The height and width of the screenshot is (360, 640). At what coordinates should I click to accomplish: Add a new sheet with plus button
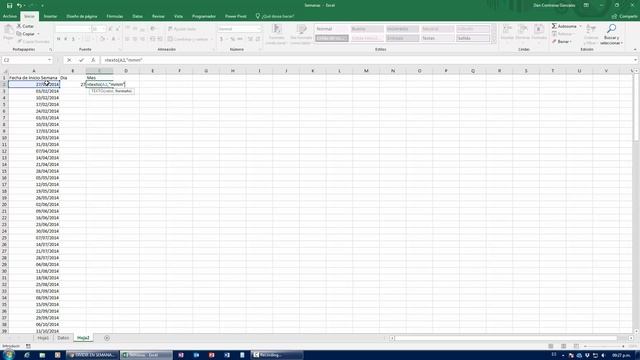click(x=107, y=338)
